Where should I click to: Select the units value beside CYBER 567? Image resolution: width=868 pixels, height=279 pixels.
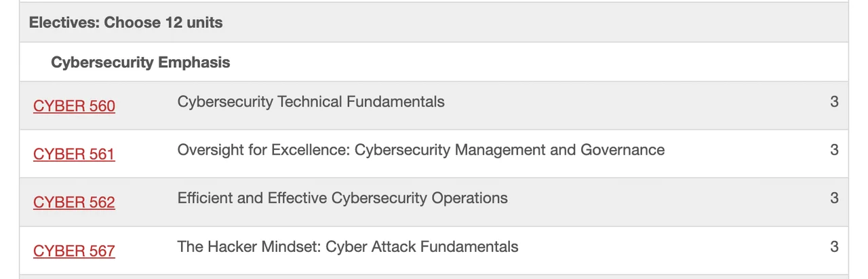(x=834, y=246)
